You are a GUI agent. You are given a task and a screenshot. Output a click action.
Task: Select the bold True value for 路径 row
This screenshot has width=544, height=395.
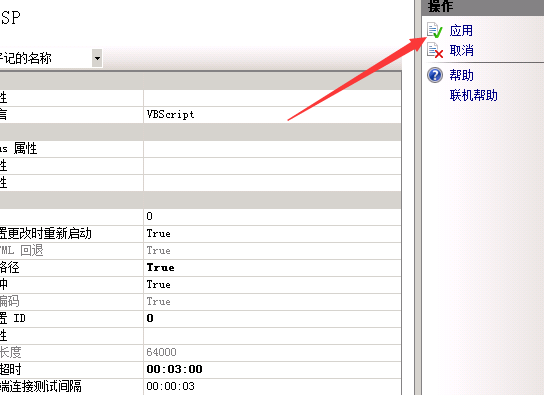click(x=160, y=267)
